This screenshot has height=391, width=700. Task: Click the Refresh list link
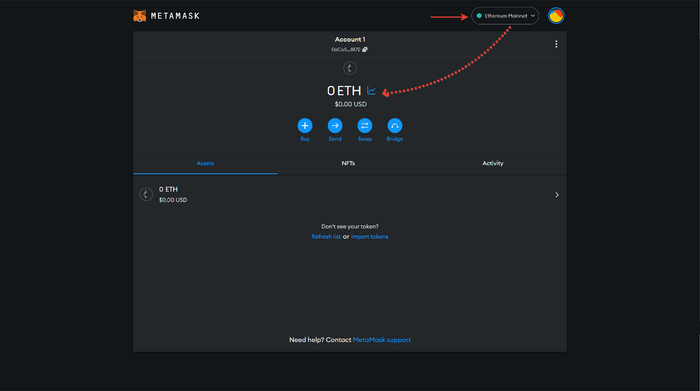326,237
